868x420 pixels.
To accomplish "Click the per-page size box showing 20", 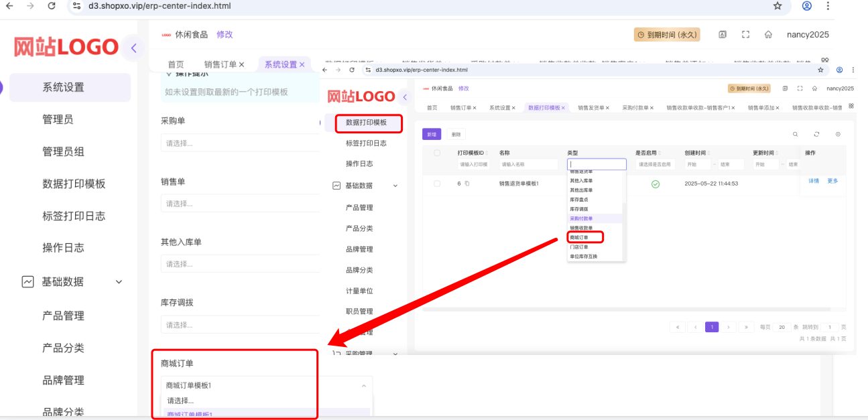I will click(782, 327).
